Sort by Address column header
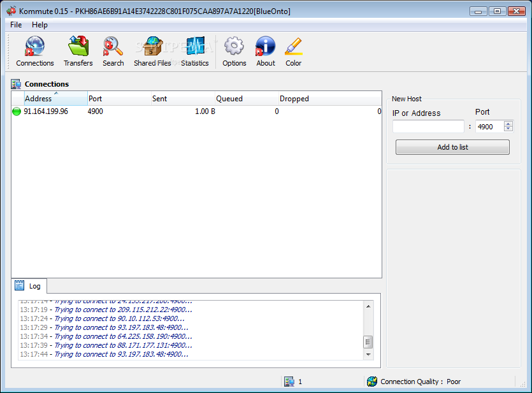This screenshot has width=532, height=393. click(55, 98)
